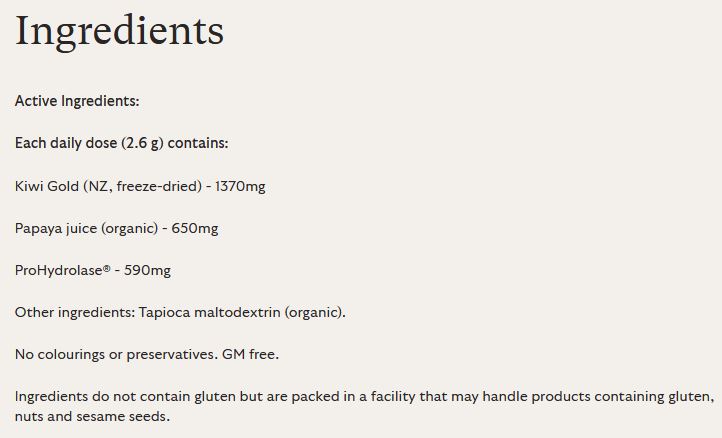Screen dimensions: 722x438
Task: Click the 650mg quantity
Action: click(195, 228)
